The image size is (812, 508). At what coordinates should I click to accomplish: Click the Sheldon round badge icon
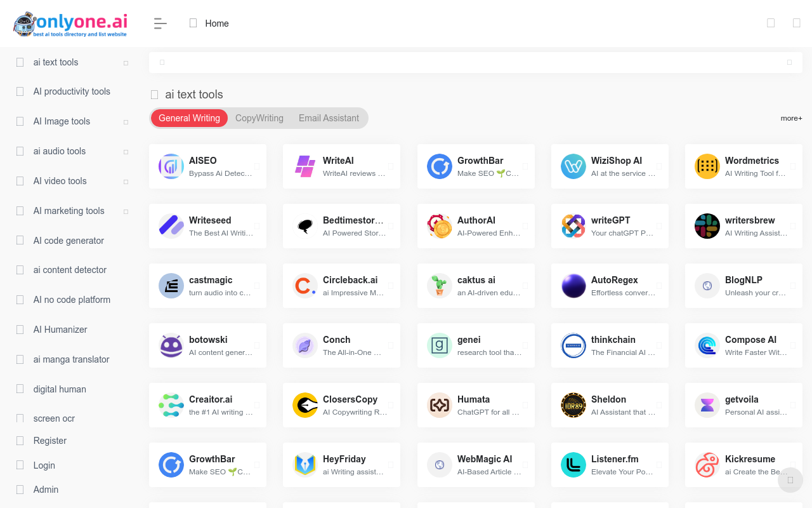point(573,405)
